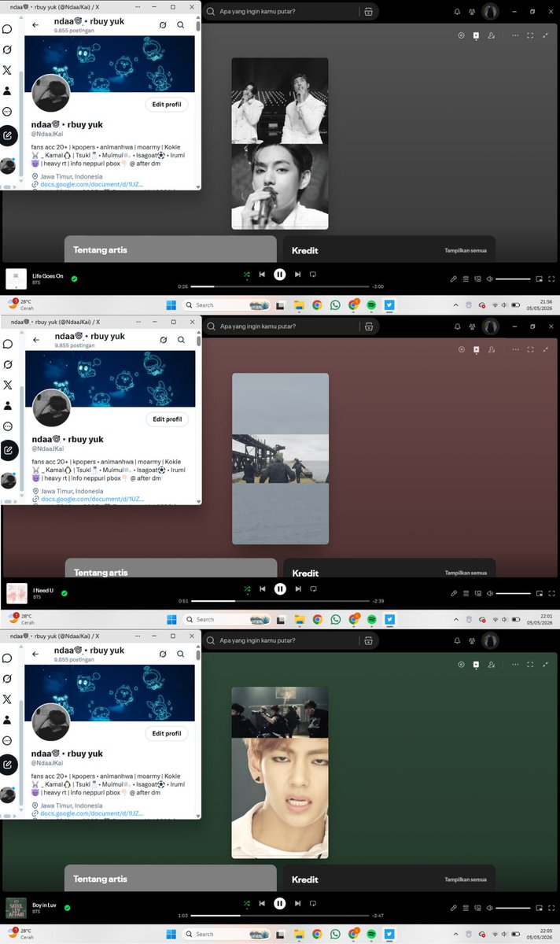Open Spotify taskbar icon in taskbar showing 22:01
Viewport: 560px width, 944px height.
371,619
